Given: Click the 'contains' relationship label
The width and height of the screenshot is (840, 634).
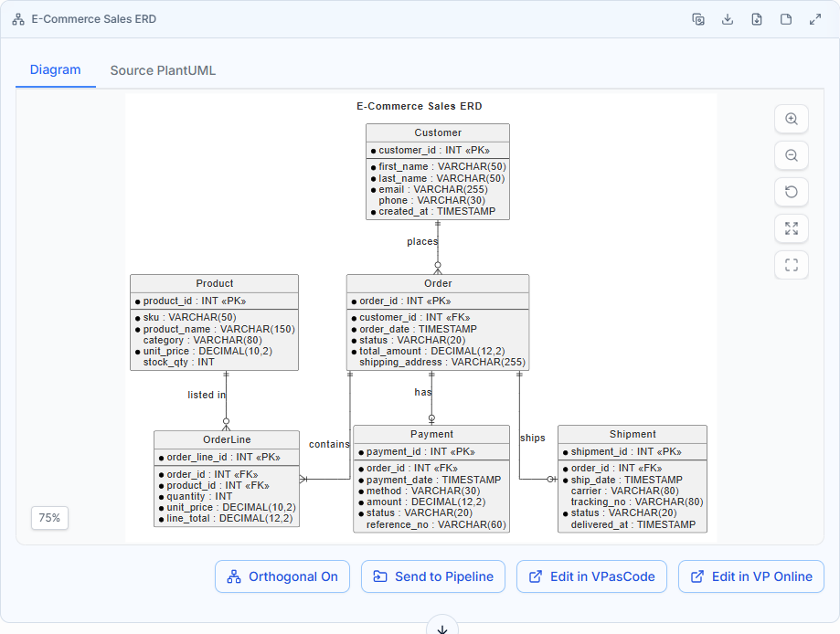Looking at the screenshot, I should point(329,445).
